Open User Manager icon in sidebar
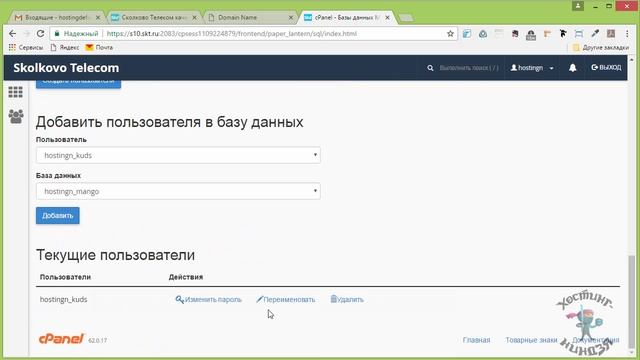Viewport: 640px width, 360px height. pos(16,117)
